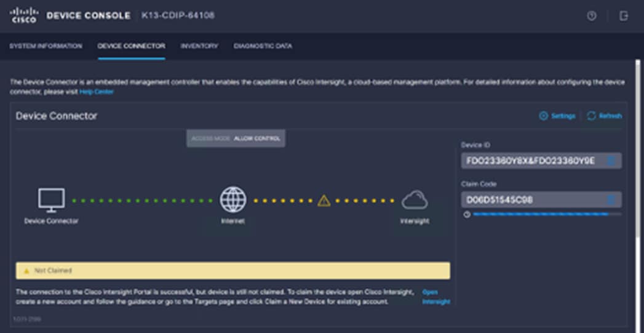
Task: Click the Access Mode Allow Control badge
Action: coord(236,138)
